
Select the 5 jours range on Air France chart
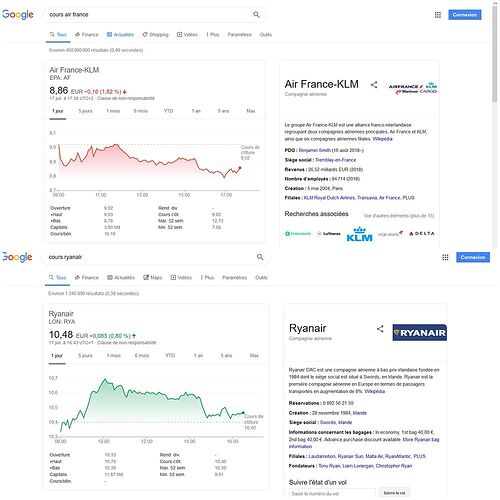pyautogui.click(x=85, y=111)
